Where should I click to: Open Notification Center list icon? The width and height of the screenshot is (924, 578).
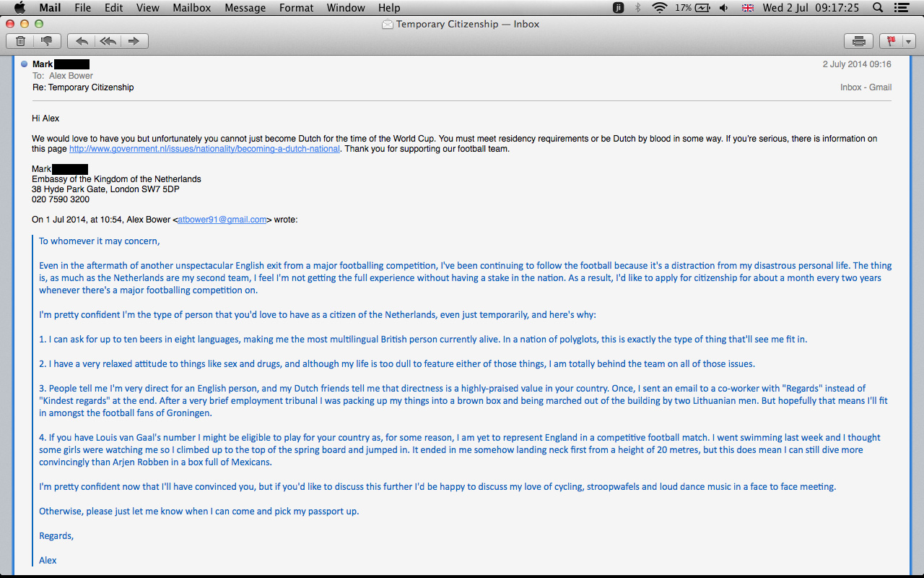coord(902,8)
